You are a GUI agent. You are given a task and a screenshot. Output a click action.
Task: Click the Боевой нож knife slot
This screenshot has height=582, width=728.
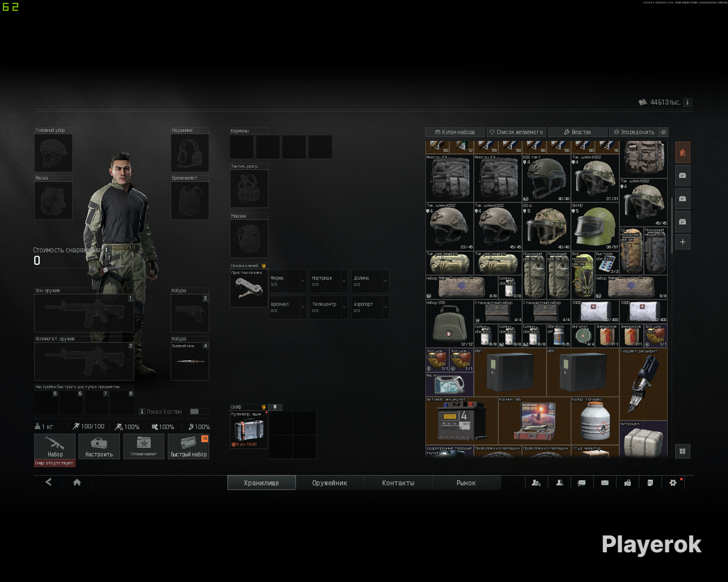pyautogui.click(x=190, y=361)
